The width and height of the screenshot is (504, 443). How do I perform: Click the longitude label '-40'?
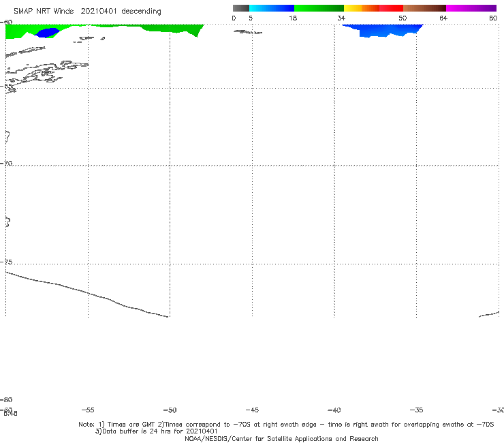334,410
